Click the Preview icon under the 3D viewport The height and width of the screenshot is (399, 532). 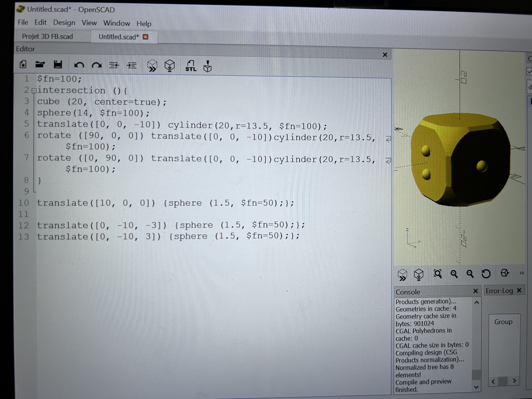click(x=402, y=275)
